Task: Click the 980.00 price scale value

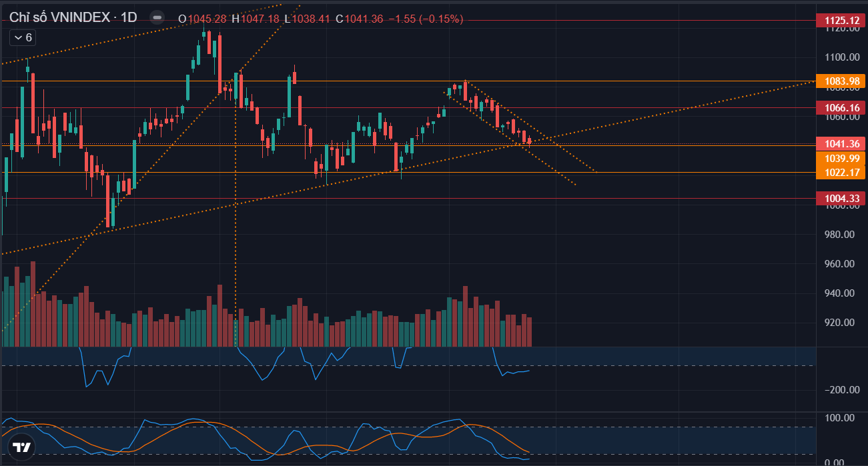Action: pos(840,234)
